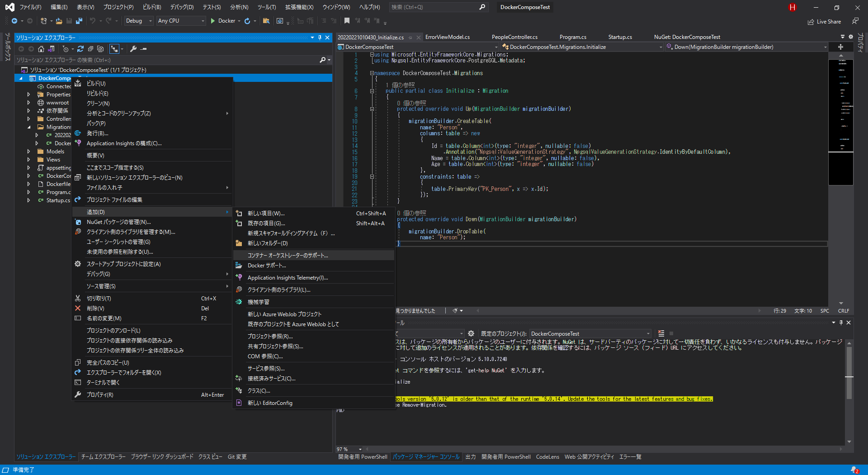Viewport: 868px width, 475px height.
Task: Open the Any CPU platform dropdown
Action: click(181, 20)
